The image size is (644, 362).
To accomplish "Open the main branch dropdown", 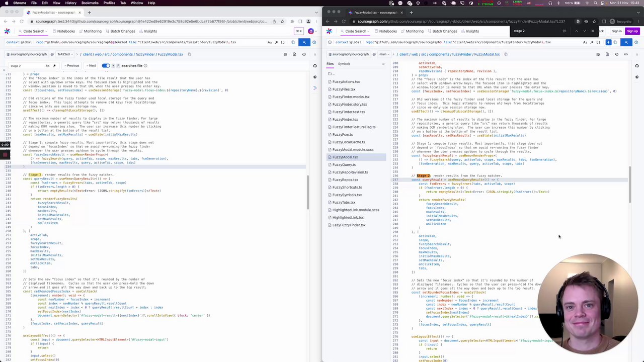I will click(385, 54).
